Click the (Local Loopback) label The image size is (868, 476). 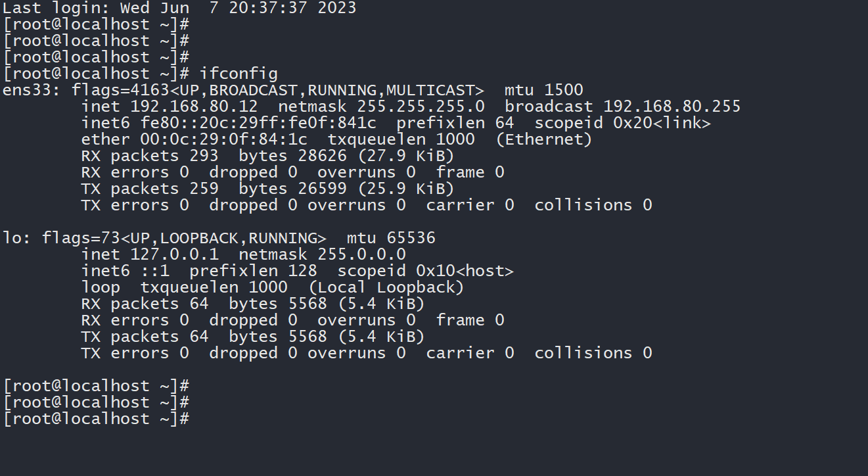click(386, 287)
